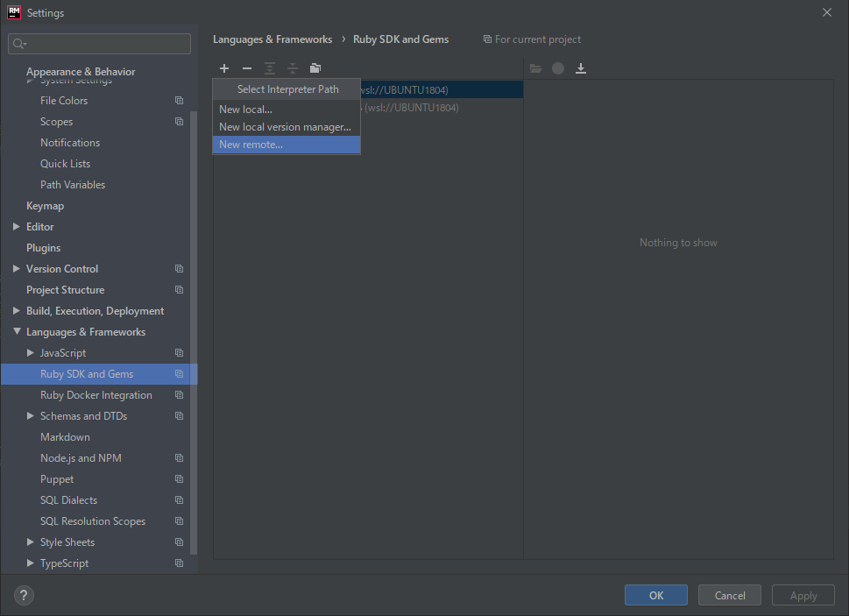Click the collapse all toolbar icon

tap(293, 68)
